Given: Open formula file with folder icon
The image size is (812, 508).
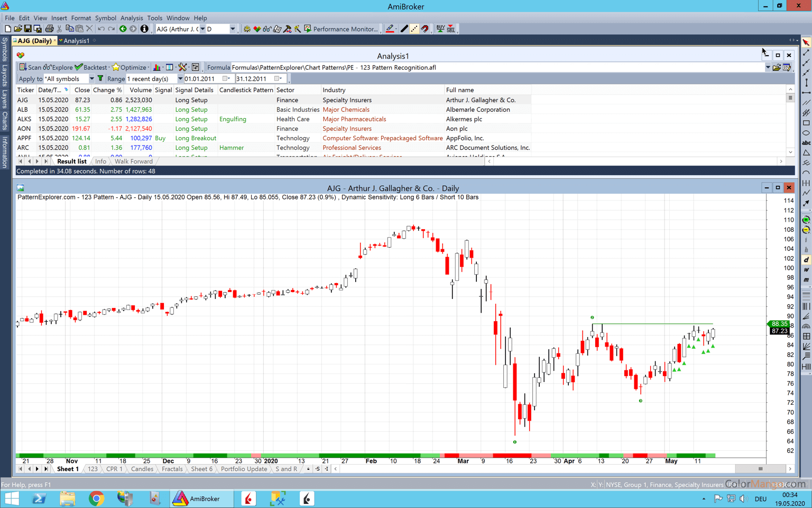Looking at the screenshot, I should tap(777, 68).
